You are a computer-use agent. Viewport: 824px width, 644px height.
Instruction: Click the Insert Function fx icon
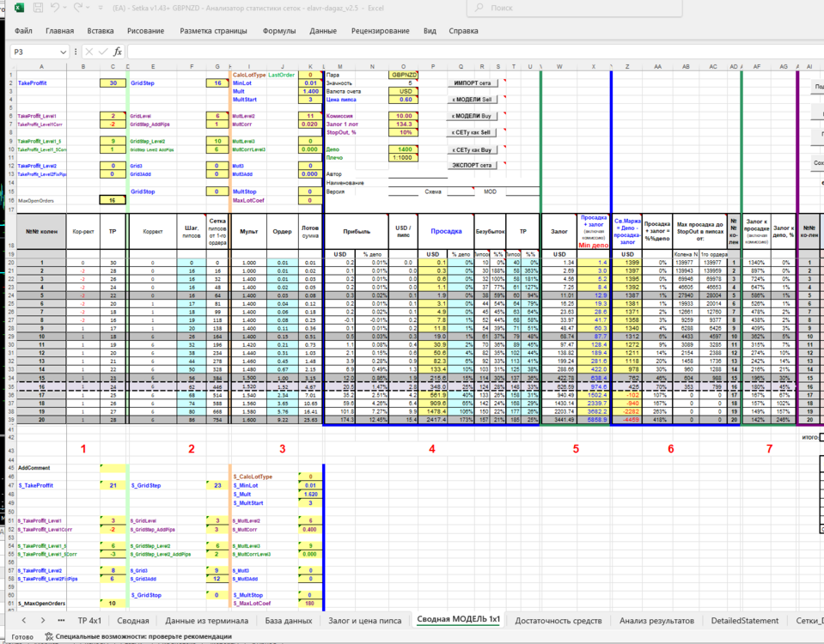(x=117, y=52)
